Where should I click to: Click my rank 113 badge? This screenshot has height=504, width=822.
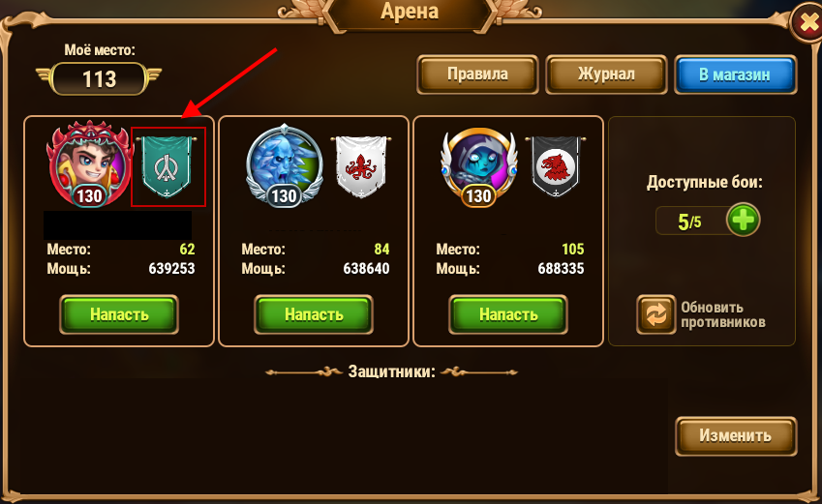(99, 78)
